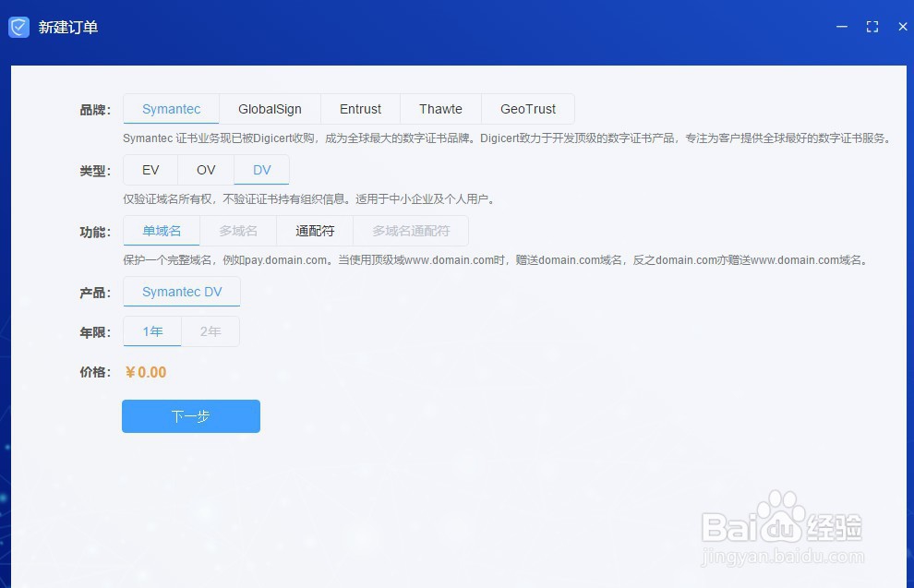Close the 新建订单 window
The image size is (914, 588).
[x=902, y=27]
